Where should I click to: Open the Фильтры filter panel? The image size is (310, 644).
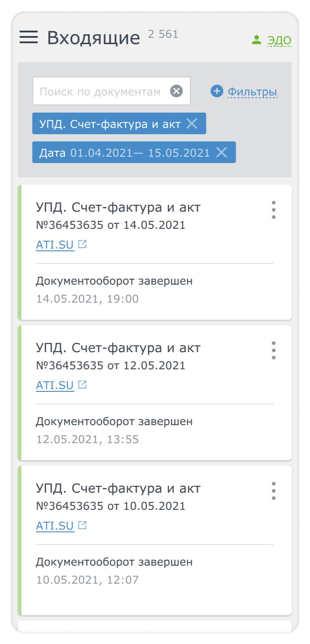tap(252, 92)
